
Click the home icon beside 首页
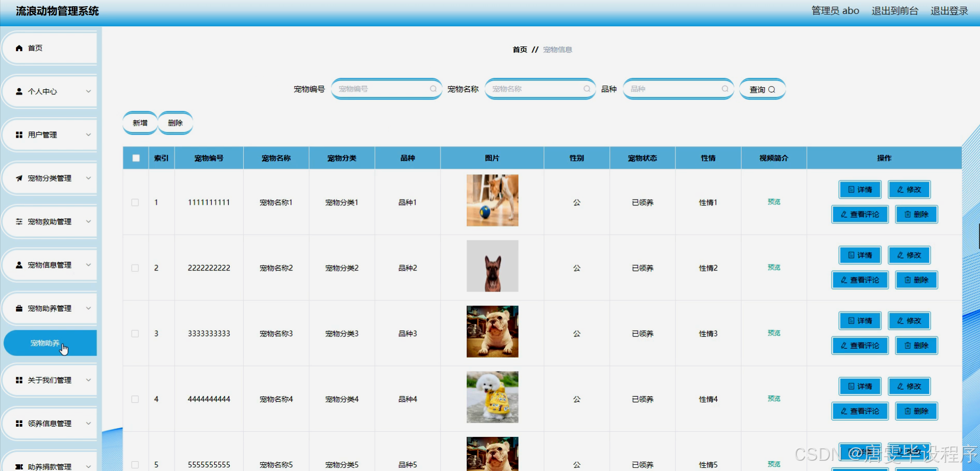pos(19,48)
